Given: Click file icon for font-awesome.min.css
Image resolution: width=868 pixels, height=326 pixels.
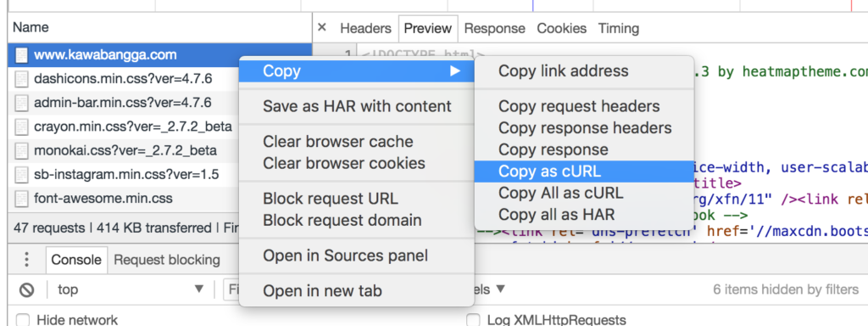Looking at the screenshot, I should tap(21, 198).
